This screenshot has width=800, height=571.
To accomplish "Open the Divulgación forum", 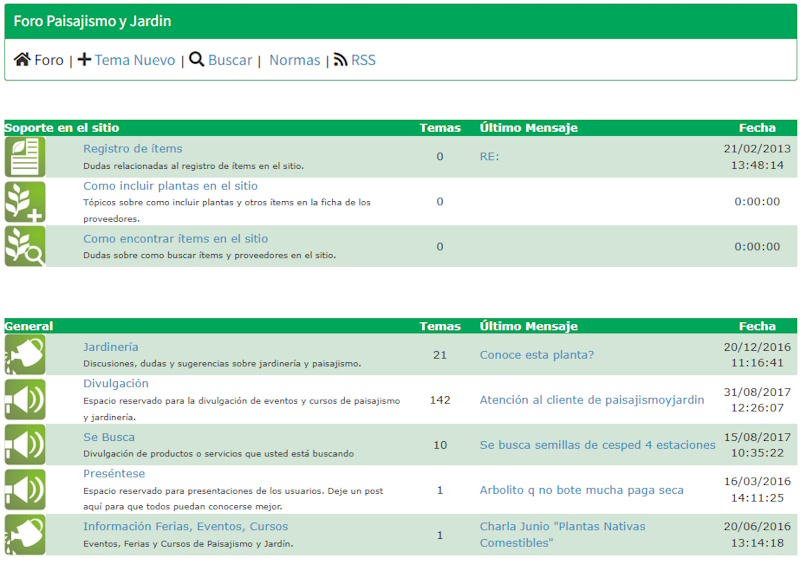I will click(116, 384).
